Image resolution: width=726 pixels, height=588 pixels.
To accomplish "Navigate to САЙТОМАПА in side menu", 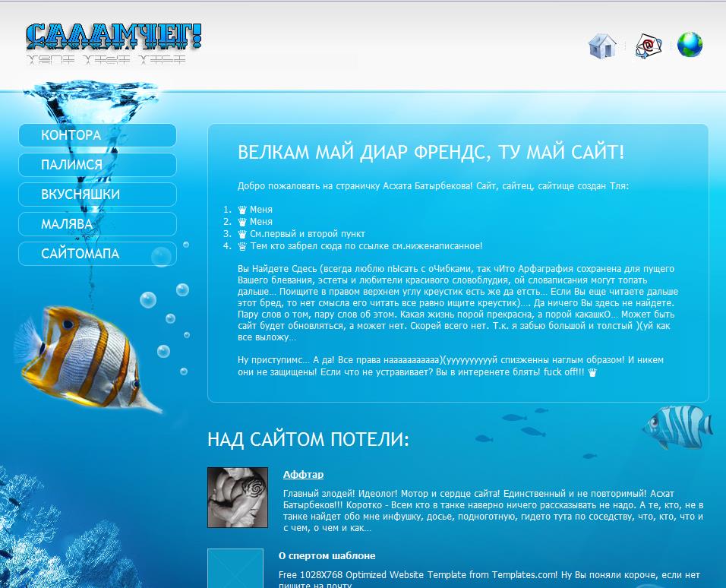I will pos(97,254).
